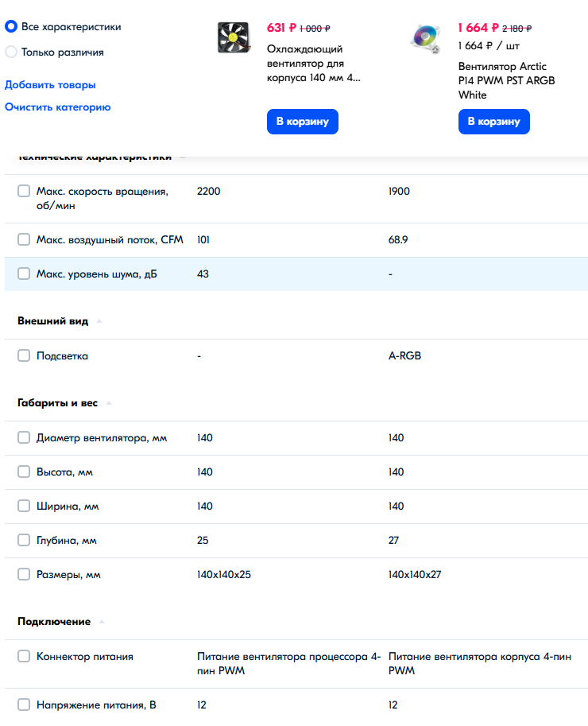Viewport: 588px width, 726px height.
Task: Tick the 'Напряжение питания, В' checkbox
Action: pos(24,705)
